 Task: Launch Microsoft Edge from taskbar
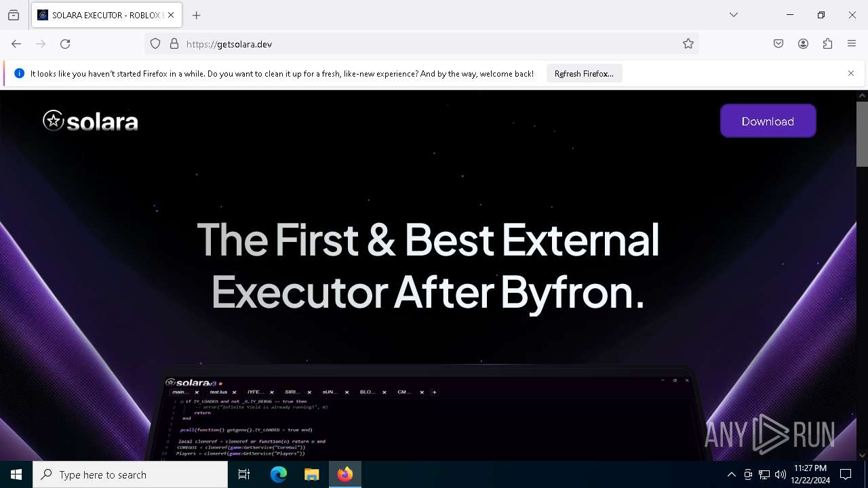[x=279, y=474]
